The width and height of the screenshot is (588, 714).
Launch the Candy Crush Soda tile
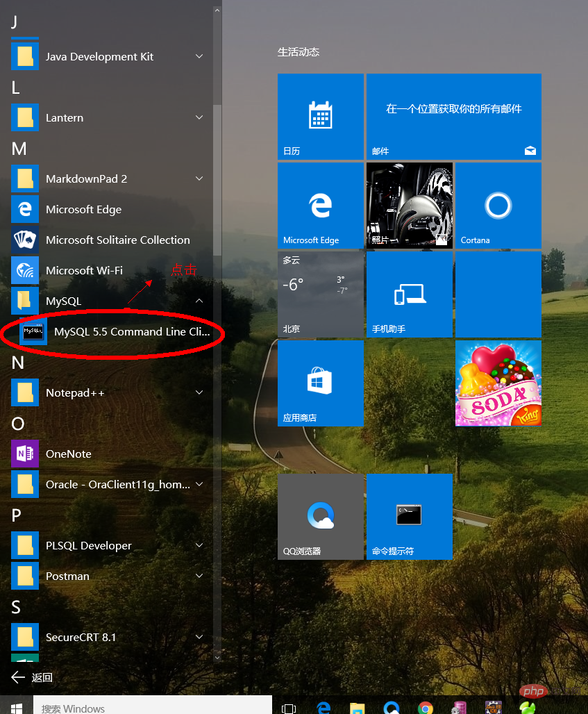498,383
